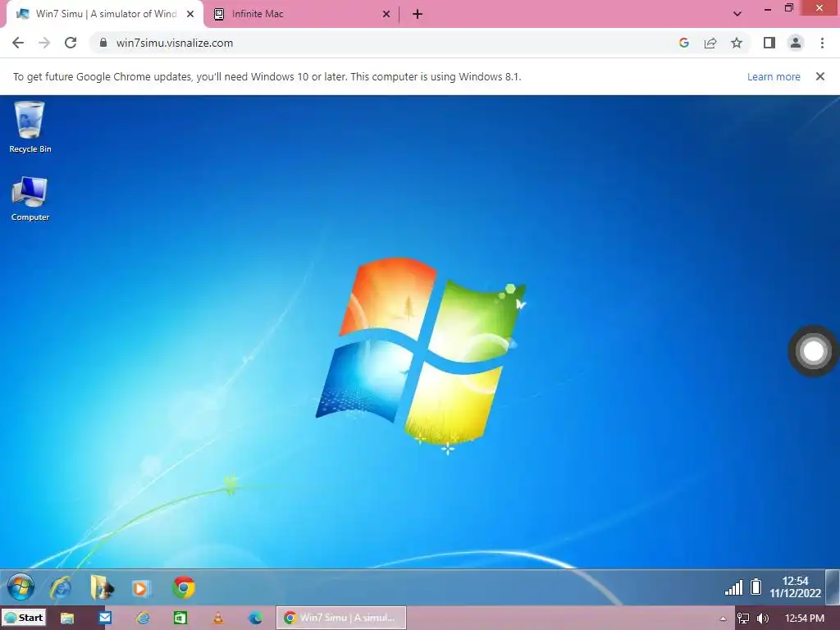Open the Chrome profile avatar
This screenshot has height=630, width=840.
pyautogui.click(x=796, y=43)
